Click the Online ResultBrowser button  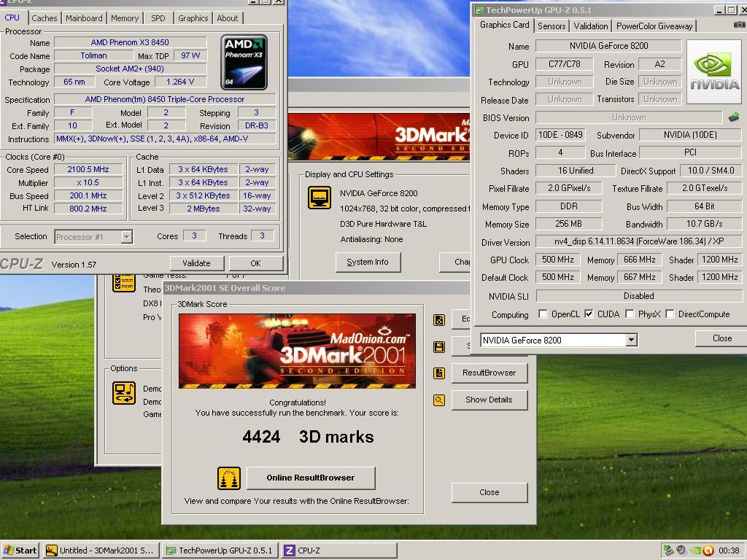coord(311,478)
